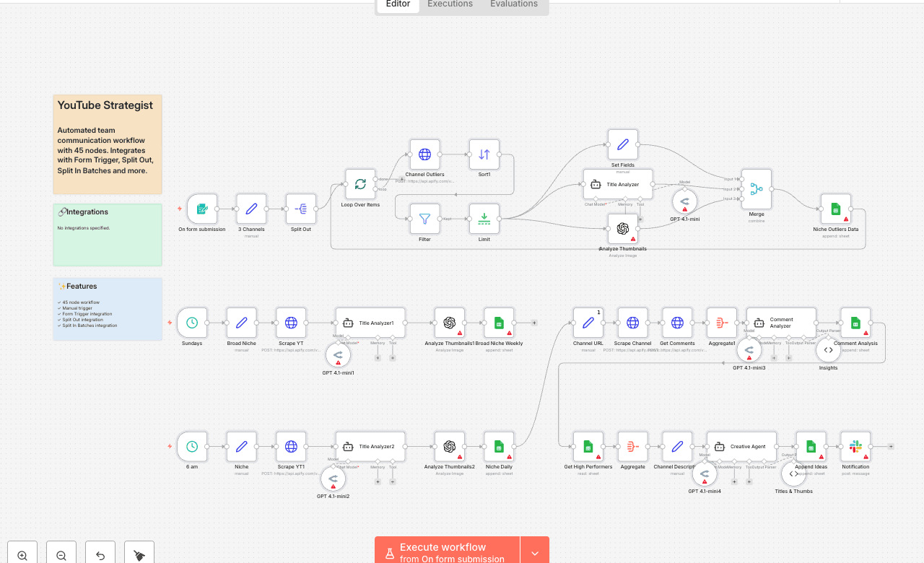Switch to the Executions tab

coord(450,4)
